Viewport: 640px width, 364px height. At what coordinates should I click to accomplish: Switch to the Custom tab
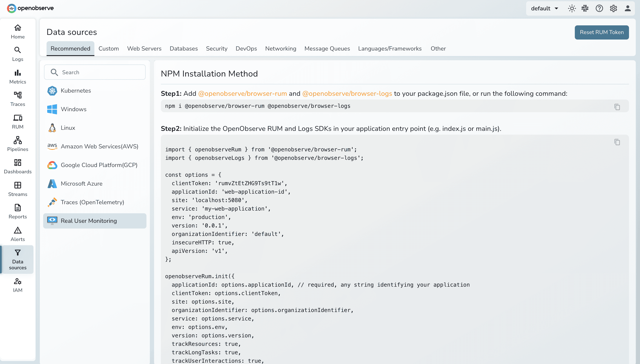109,48
